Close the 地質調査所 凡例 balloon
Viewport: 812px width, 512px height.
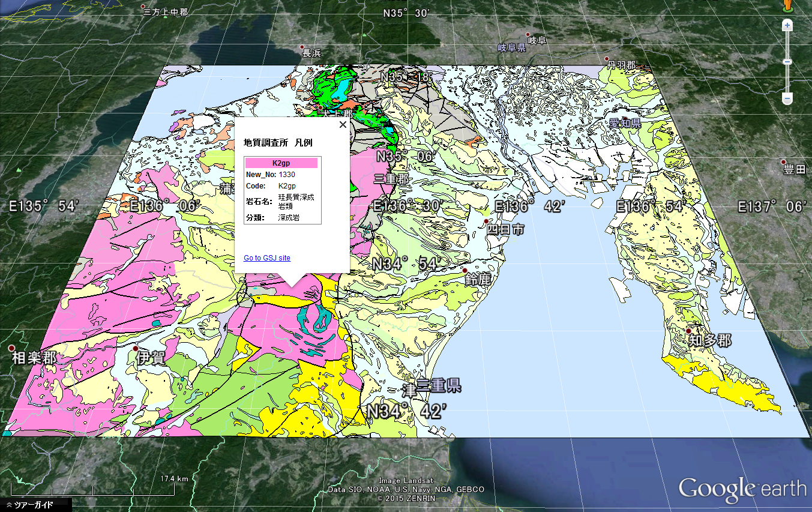[x=343, y=125]
